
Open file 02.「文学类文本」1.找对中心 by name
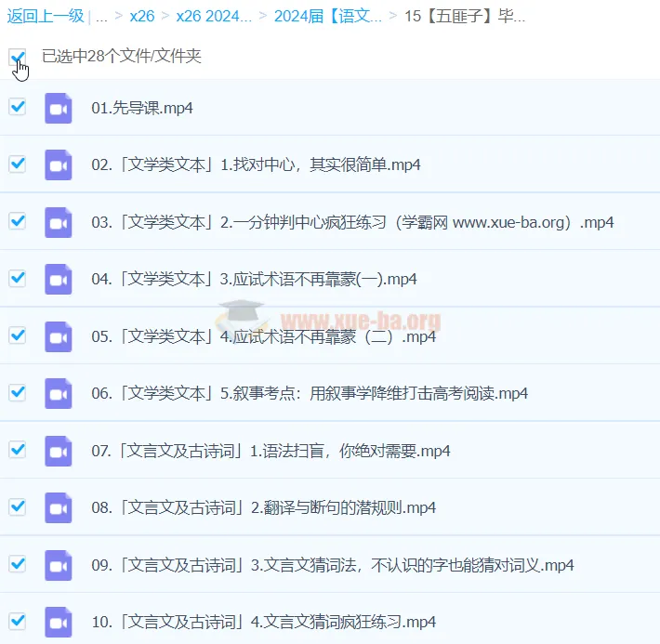256,165
